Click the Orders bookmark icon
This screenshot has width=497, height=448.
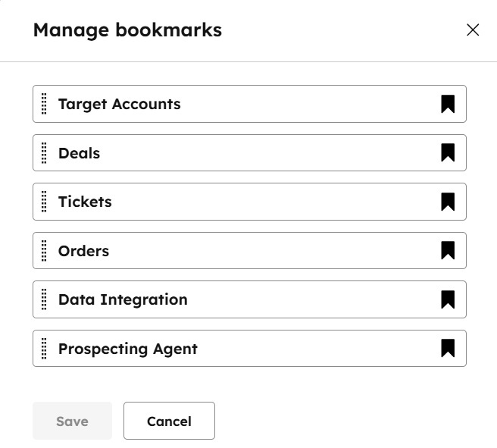tap(448, 251)
